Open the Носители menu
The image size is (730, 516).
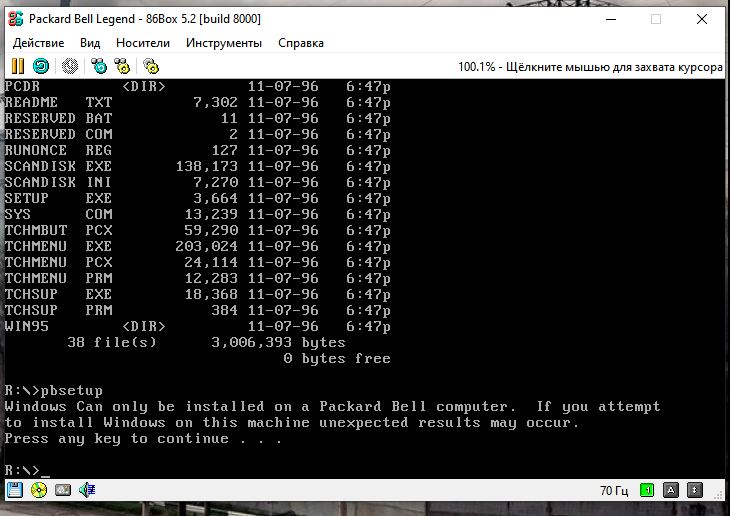coord(143,43)
